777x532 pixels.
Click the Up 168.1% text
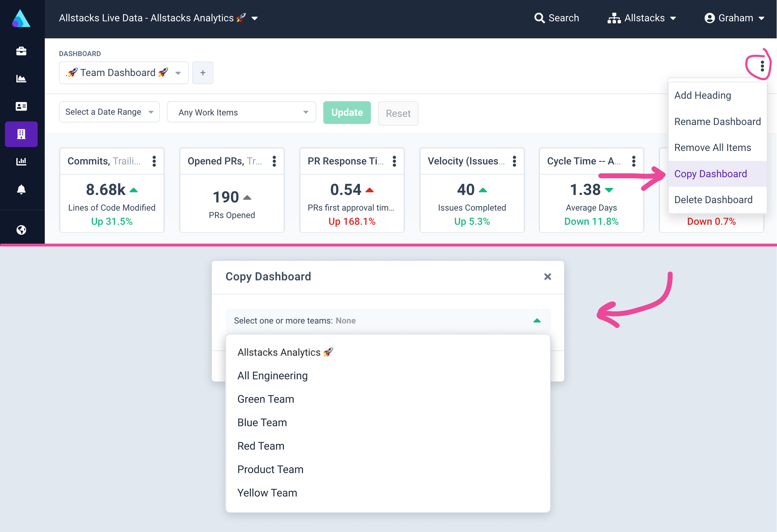pos(352,222)
